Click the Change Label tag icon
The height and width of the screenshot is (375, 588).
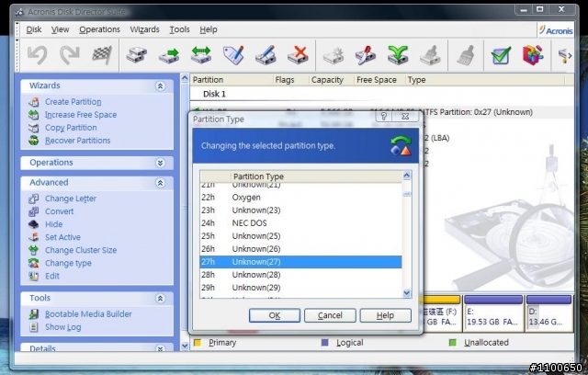coord(233,55)
